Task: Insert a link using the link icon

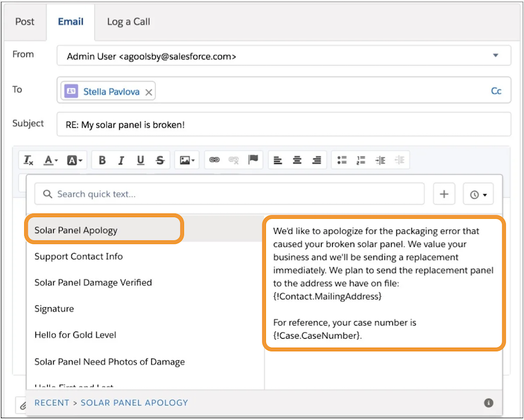Action: (214, 161)
